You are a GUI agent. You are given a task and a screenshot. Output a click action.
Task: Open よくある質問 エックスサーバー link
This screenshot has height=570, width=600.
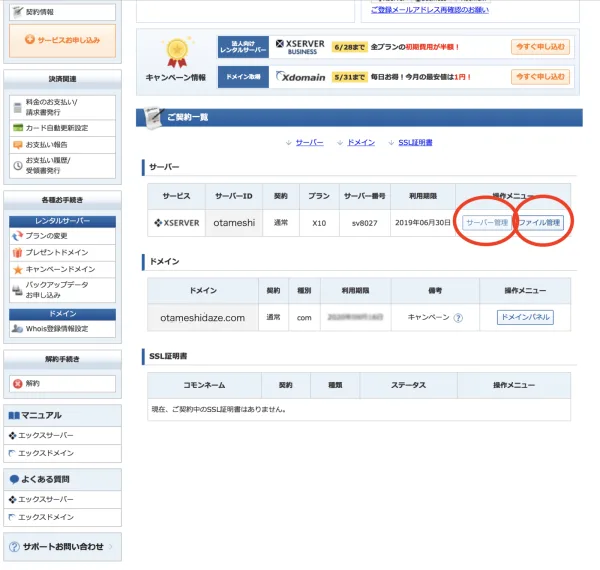(x=62, y=499)
